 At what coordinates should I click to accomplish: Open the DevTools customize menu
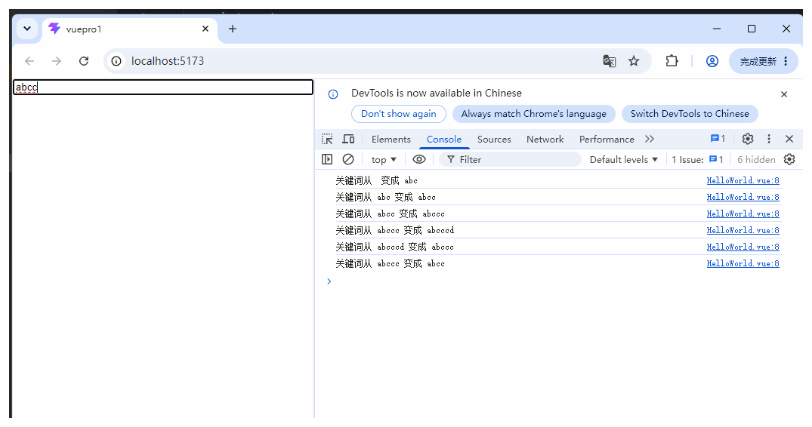768,139
